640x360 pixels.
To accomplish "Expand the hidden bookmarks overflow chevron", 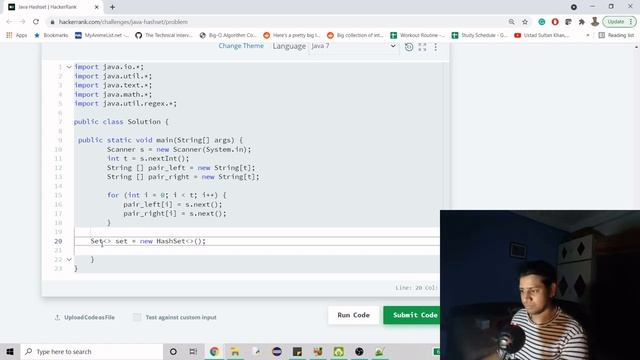I will 588,35.
